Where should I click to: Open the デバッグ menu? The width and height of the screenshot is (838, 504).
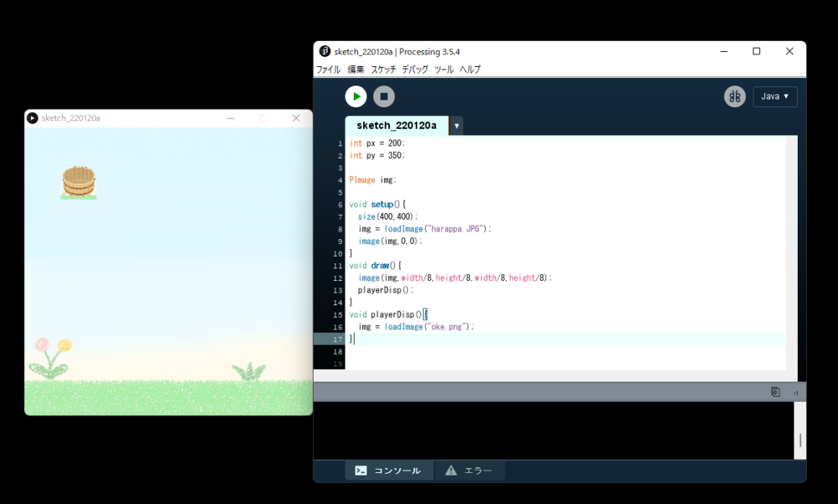coord(415,70)
